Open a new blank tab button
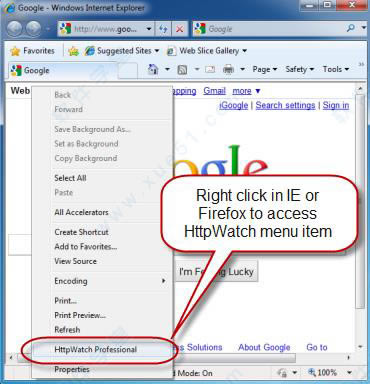Viewport: 370px width, 384px height. (x=127, y=71)
